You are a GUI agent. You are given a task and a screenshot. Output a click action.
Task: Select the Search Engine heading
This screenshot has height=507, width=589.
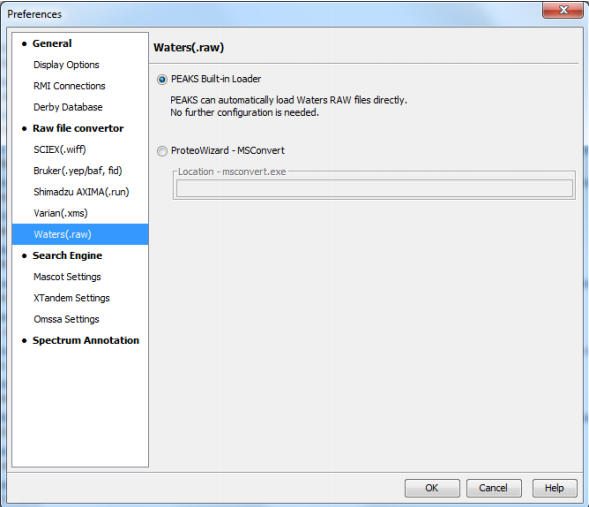(67, 256)
